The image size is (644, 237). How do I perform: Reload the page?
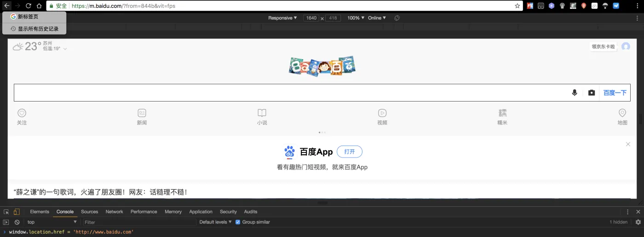29,6
